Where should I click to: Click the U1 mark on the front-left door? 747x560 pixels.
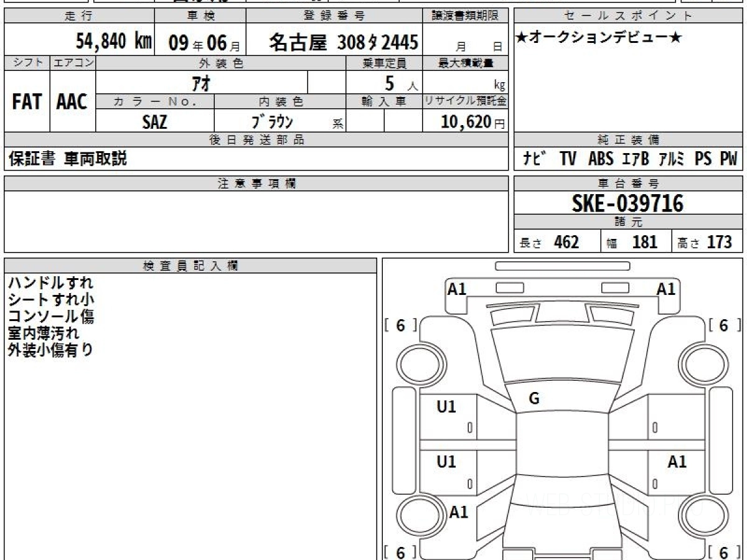[x=446, y=407]
